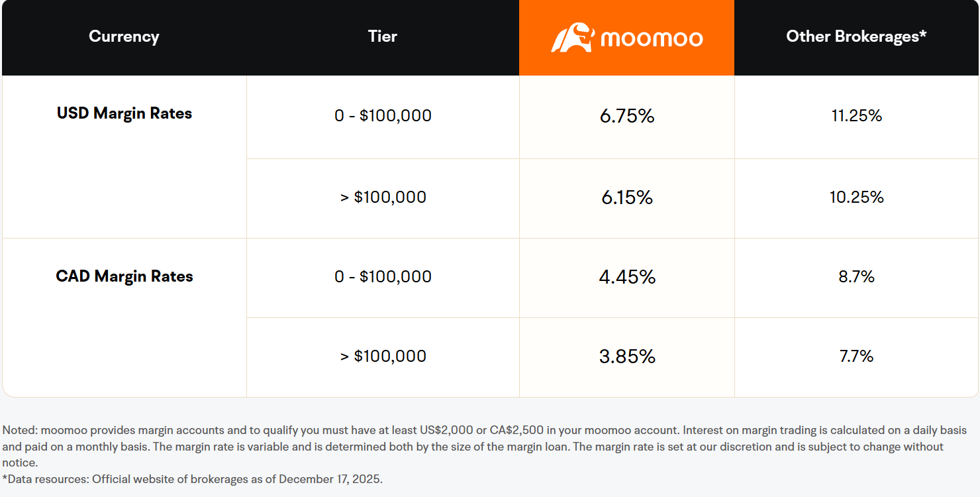Click the 7.7% other brokerages rate
This screenshot has width=980, height=497.
(x=857, y=357)
